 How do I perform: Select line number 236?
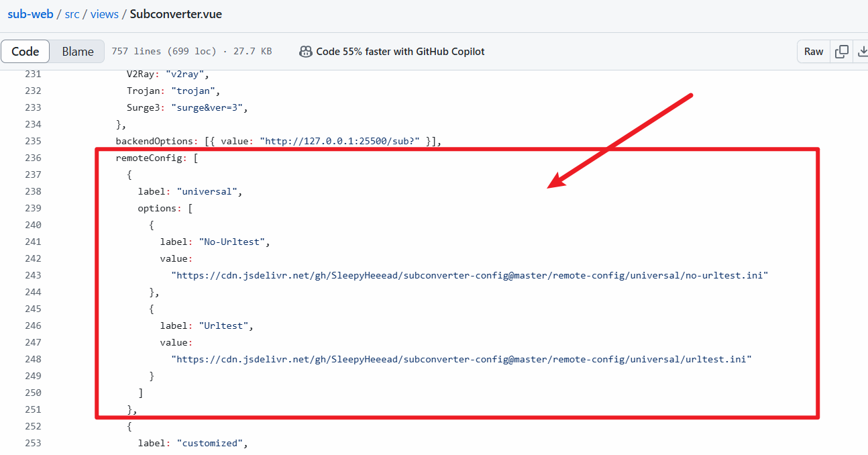pos(32,158)
